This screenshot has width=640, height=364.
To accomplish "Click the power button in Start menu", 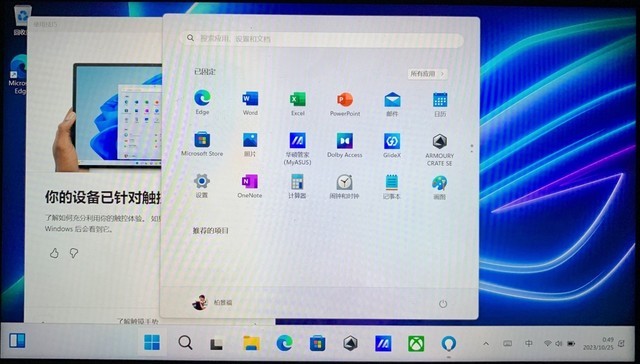I will click(x=443, y=304).
